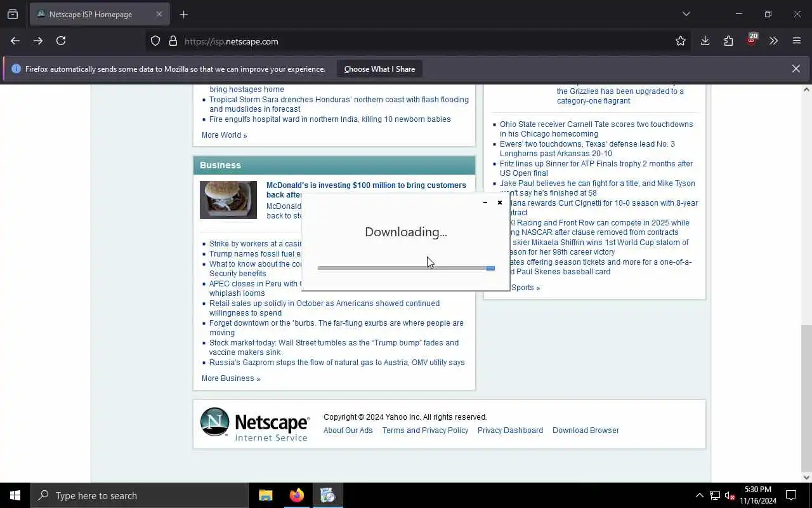Open the Windows Start menu

click(x=15, y=495)
